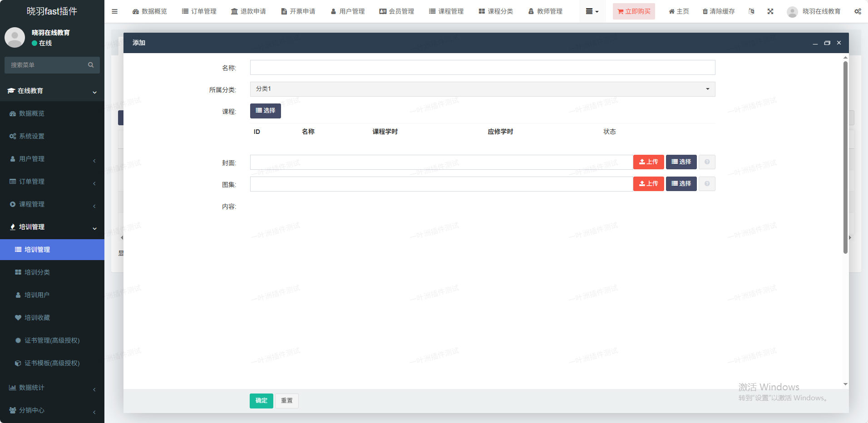Click the hamburger menu toggle icon
Image resolution: width=868 pixels, height=423 pixels.
click(x=114, y=11)
